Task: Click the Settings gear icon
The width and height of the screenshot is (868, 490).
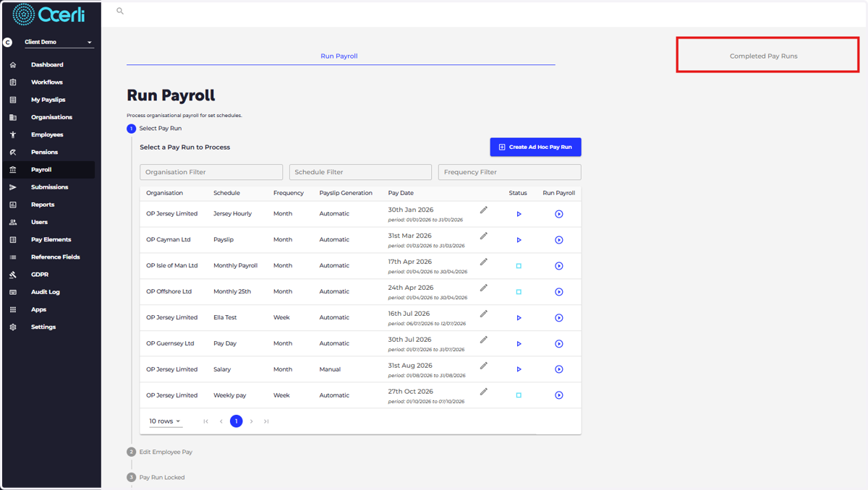Action: [13, 327]
